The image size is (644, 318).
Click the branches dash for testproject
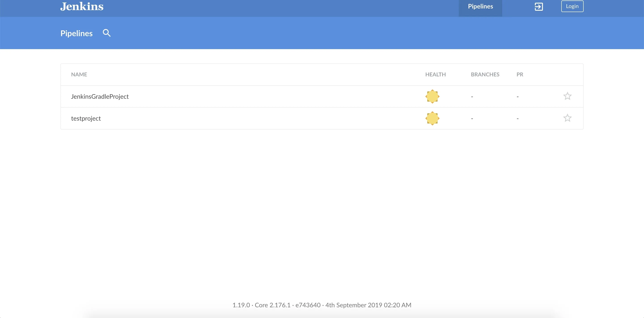tap(472, 119)
